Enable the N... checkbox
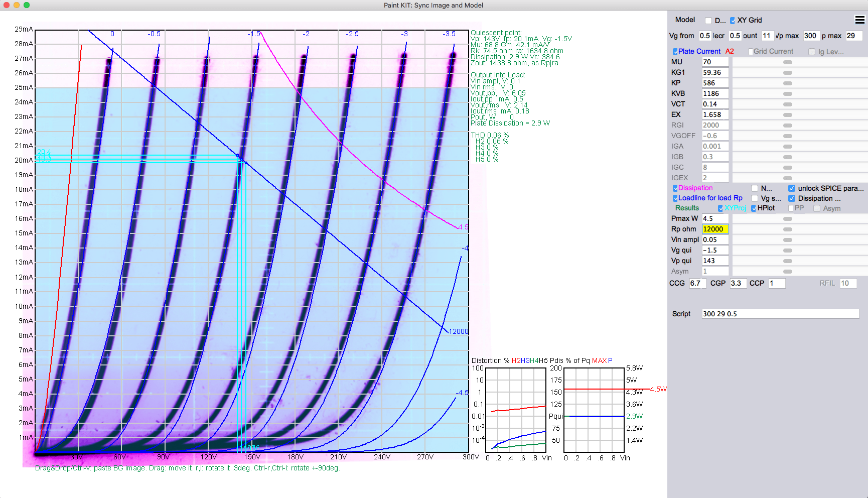This screenshot has height=498, width=868. click(755, 188)
